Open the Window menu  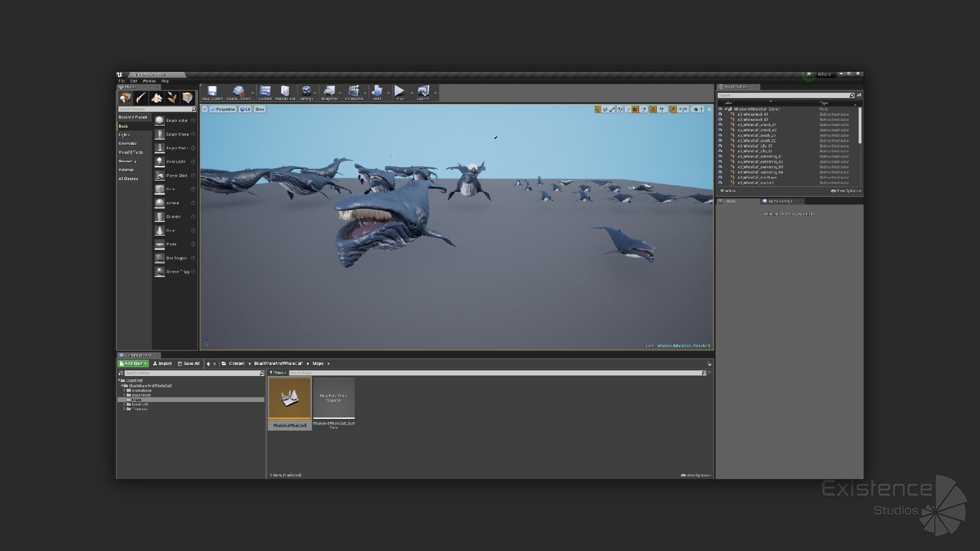click(x=149, y=81)
